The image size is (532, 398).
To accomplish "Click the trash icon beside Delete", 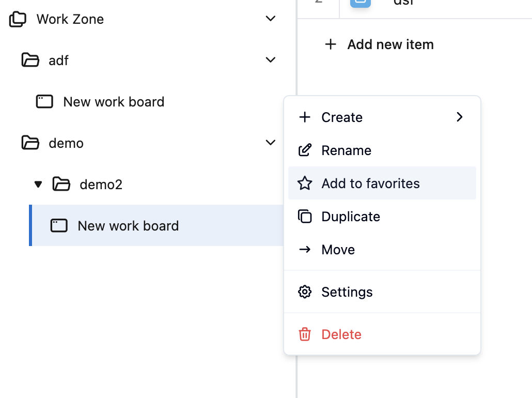I will click(x=305, y=334).
